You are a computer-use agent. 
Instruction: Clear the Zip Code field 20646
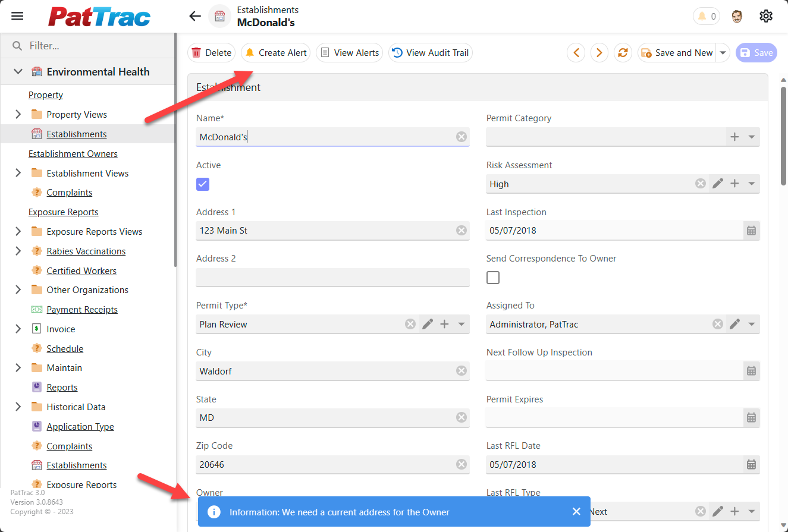[x=462, y=464]
